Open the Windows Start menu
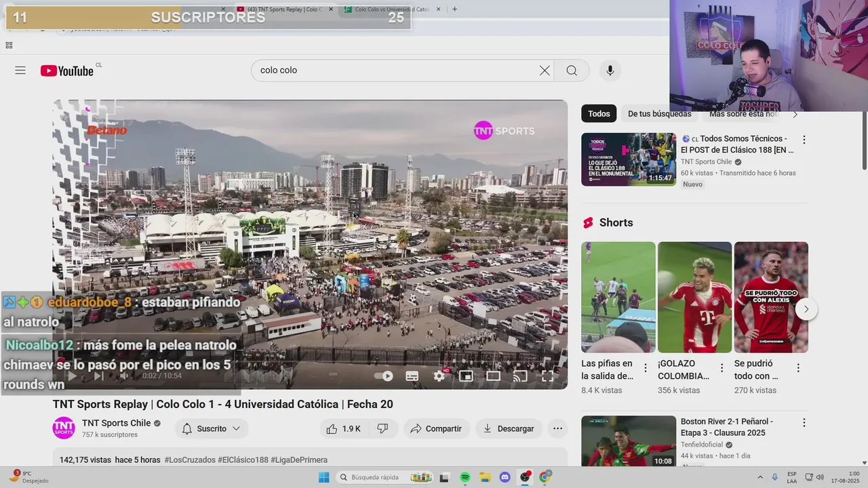Image resolution: width=868 pixels, height=488 pixels. (323, 477)
